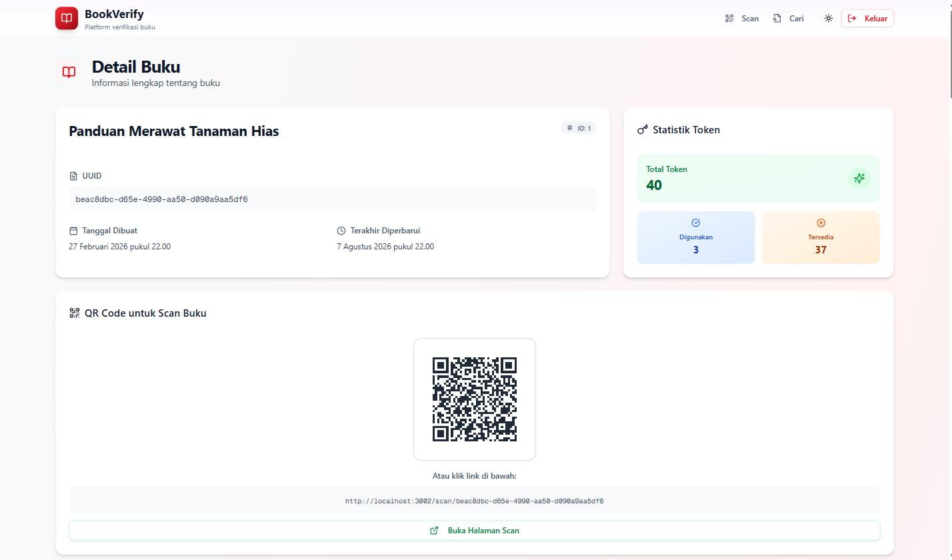Click the Detail Buku book icon
Screen dimensions: 952x560
click(x=69, y=72)
